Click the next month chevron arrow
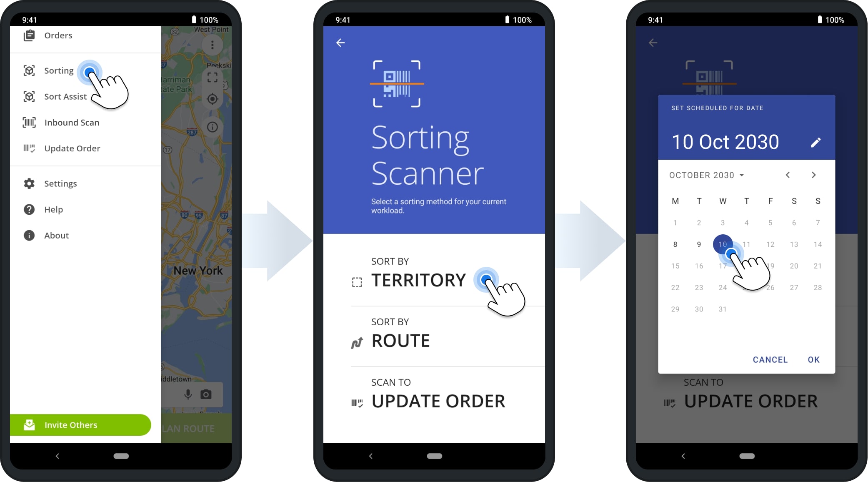 814,175
